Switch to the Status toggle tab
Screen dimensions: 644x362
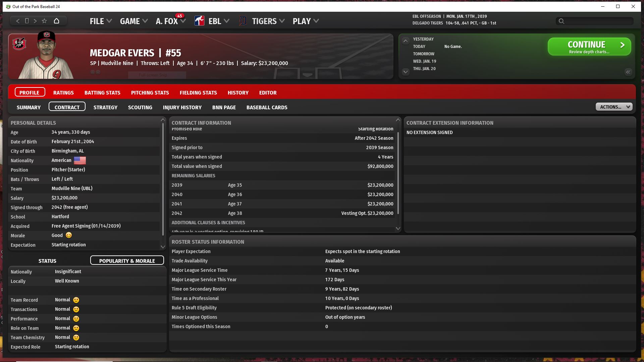click(x=47, y=261)
